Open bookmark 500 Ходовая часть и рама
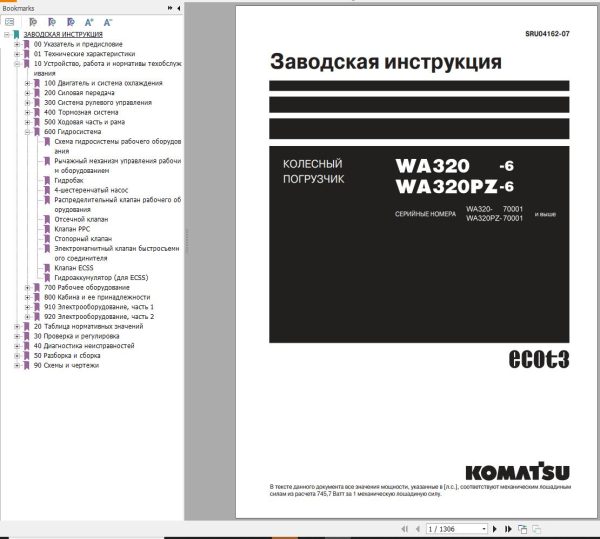The height and width of the screenshot is (539, 600). click(85, 122)
